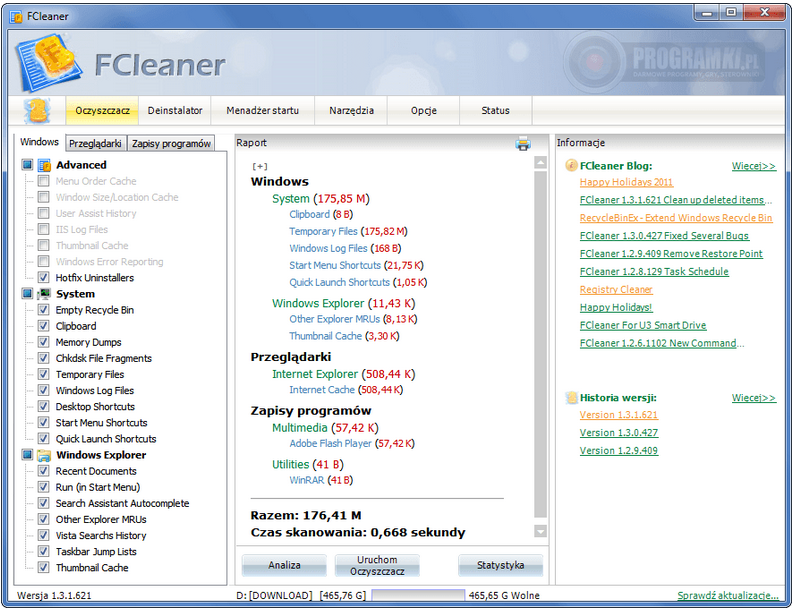The height and width of the screenshot is (611, 795).
Task: Click Adobe Flash Player report entry
Action: pos(330,444)
